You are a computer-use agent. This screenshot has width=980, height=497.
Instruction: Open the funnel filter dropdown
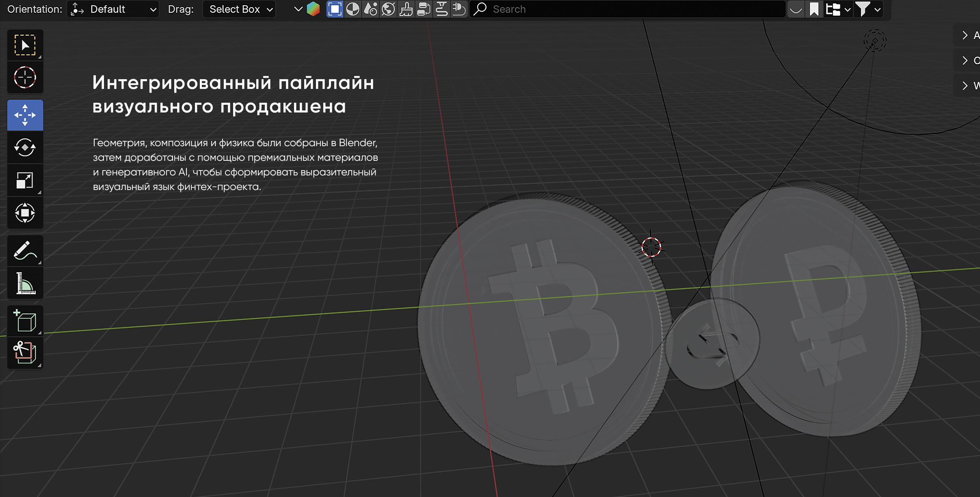pyautogui.click(x=868, y=9)
